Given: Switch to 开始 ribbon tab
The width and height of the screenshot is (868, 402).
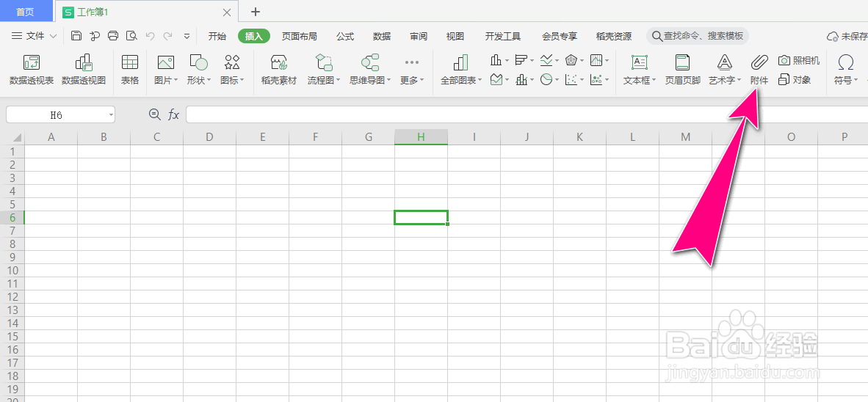Looking at the screenshot, I should point(217,37).
